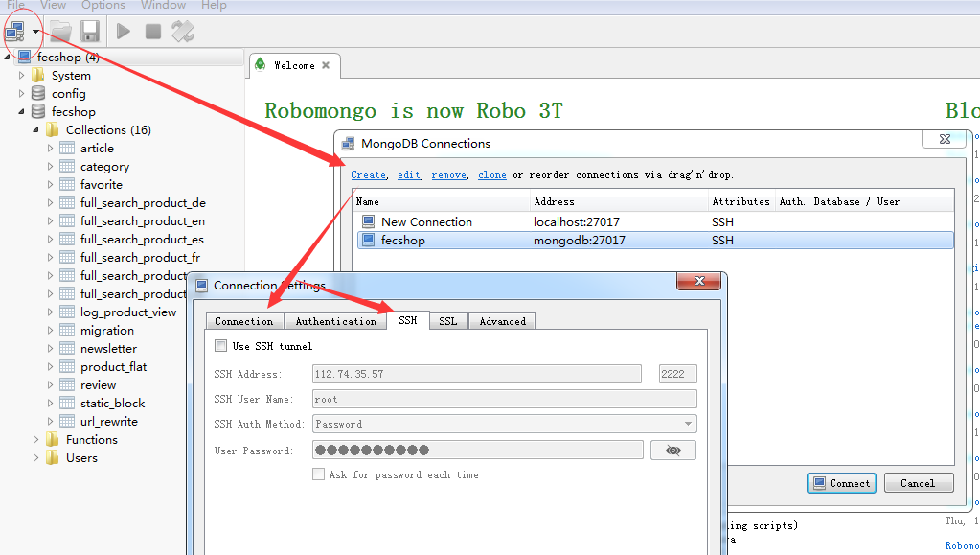Click the Open file folder toolbar icon

[x=61, y=31]
